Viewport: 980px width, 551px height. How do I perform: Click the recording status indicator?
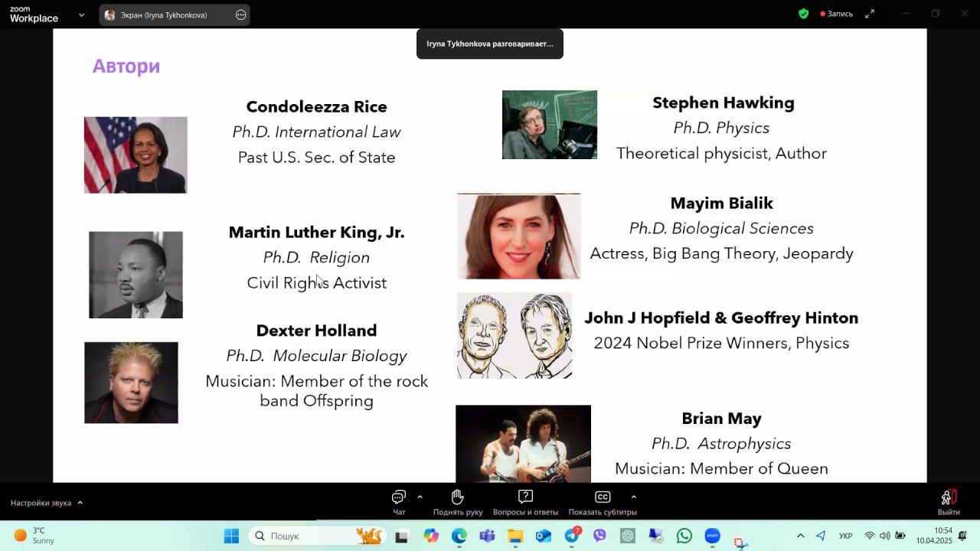836,14
